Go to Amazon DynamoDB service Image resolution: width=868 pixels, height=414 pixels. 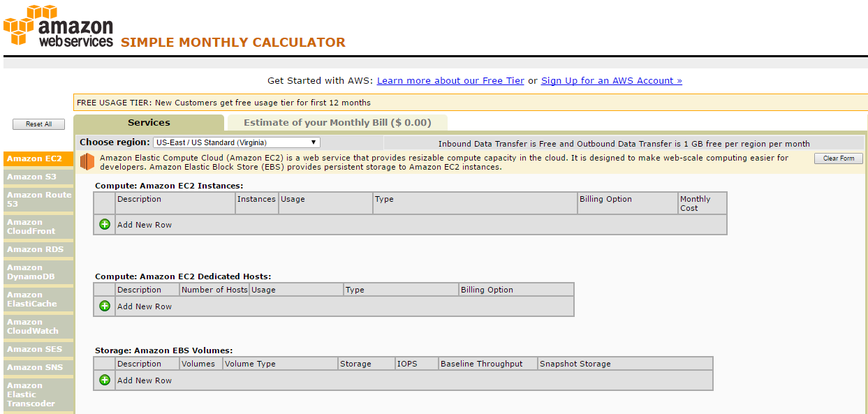38,272
